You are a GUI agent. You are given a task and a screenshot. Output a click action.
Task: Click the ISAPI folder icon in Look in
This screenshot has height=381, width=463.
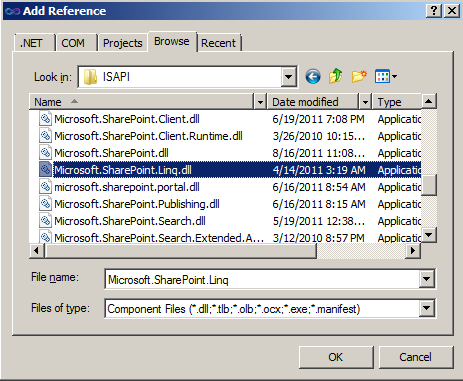[x=90, y=77]
